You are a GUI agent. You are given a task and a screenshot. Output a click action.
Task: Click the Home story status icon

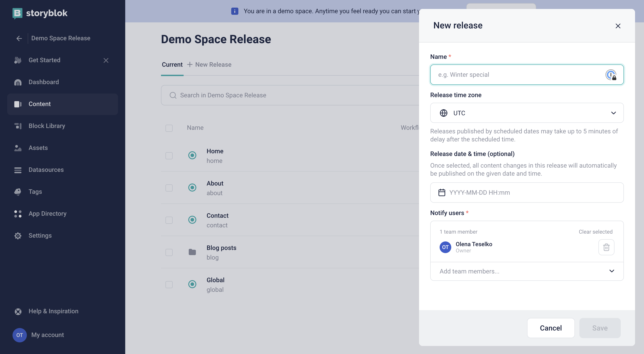click(x=192, y=155)
